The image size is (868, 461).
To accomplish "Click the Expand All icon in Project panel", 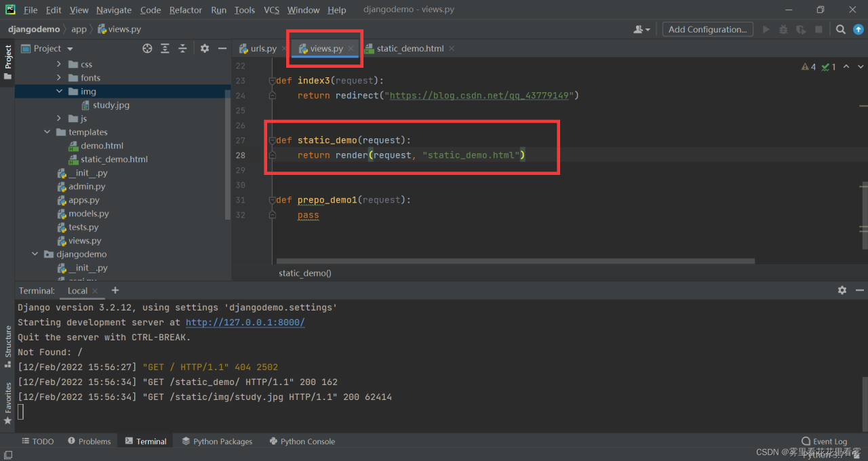I will pos(165,48).
